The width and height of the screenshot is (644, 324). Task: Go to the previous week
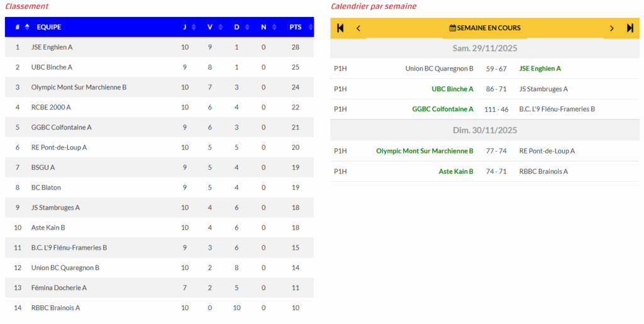point(358,28)
